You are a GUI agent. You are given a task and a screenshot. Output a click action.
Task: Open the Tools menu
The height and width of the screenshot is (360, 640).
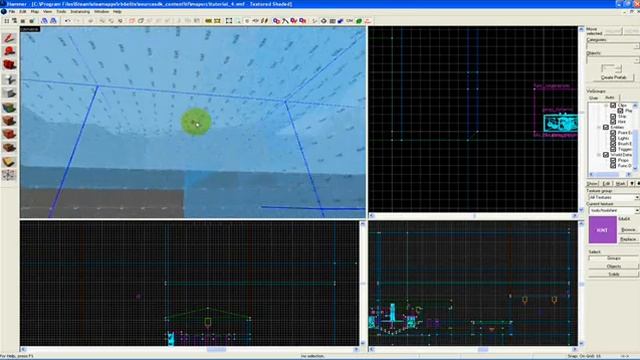61,11
